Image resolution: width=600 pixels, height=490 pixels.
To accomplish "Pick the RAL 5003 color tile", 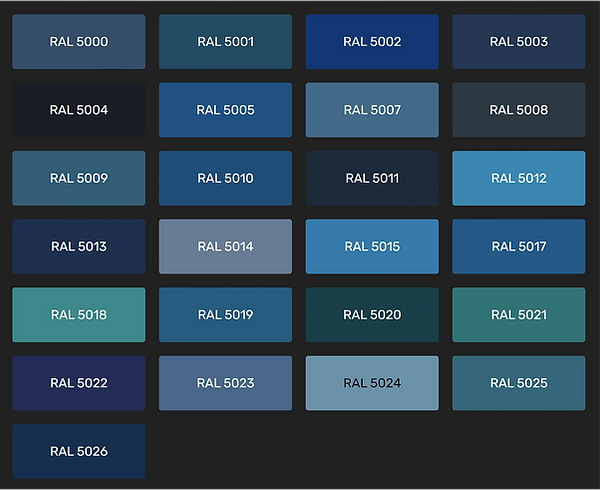I will [x=518, y=42].
